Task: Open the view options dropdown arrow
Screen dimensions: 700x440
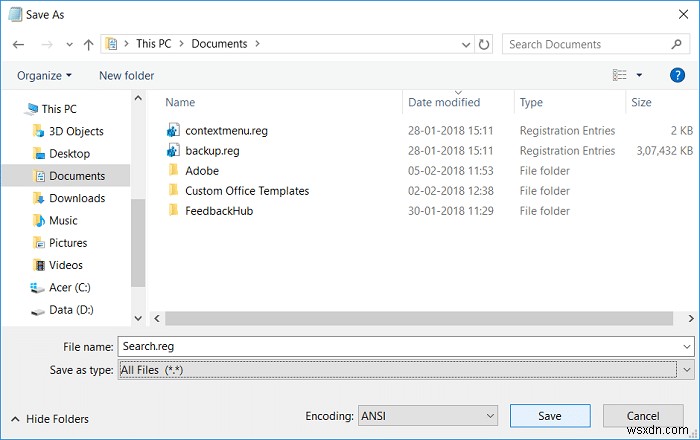Action: [639, 75]
